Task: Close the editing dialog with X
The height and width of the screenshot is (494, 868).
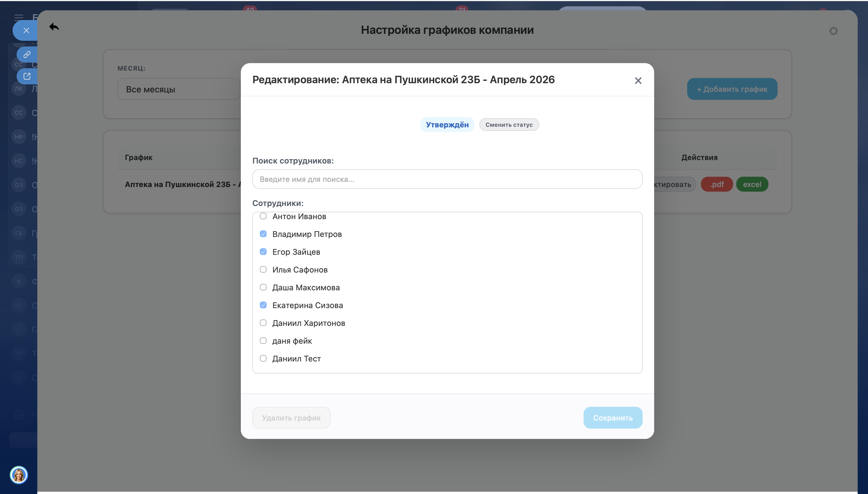Action: point(638,80)
